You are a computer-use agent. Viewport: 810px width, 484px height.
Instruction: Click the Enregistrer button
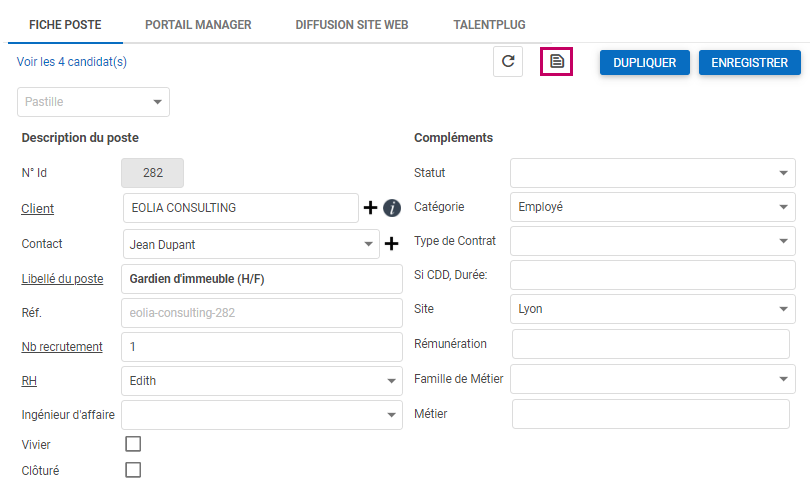749,62
